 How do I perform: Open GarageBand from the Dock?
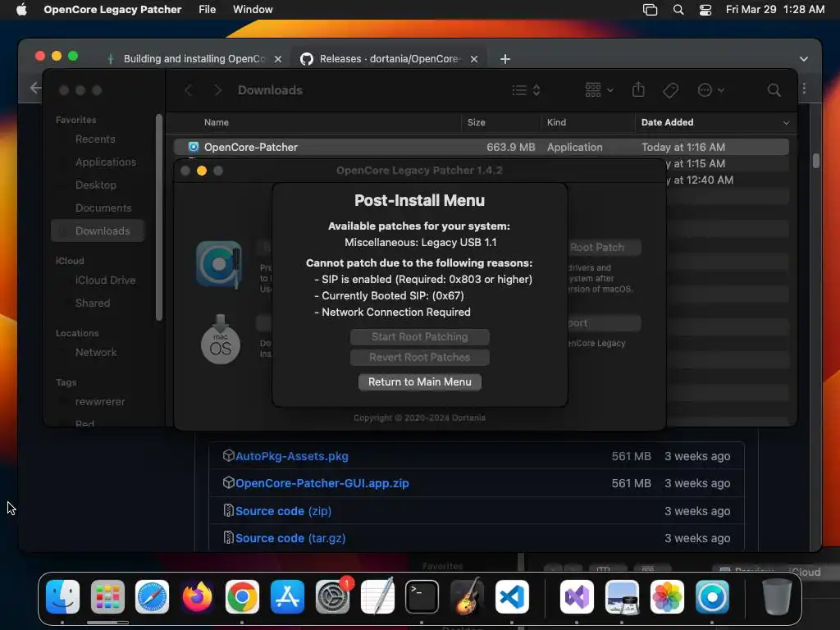pos(467,597)
